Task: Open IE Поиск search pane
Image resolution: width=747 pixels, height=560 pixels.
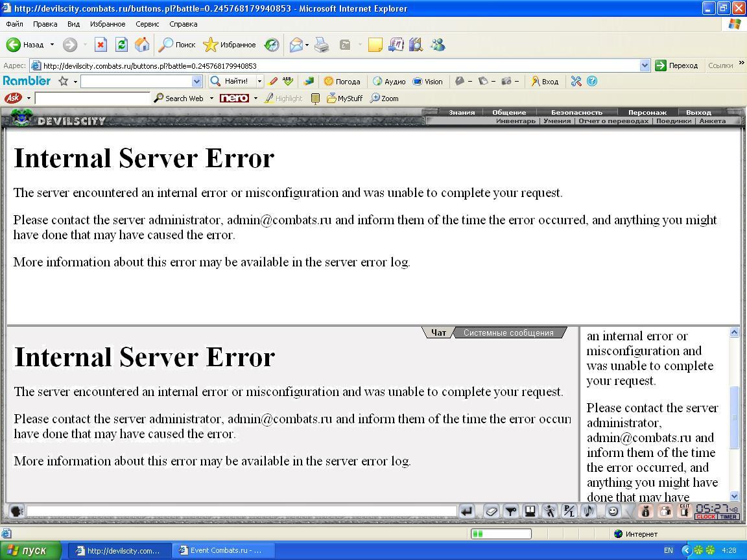Action: pyautogui.click(x=177, y=45)
